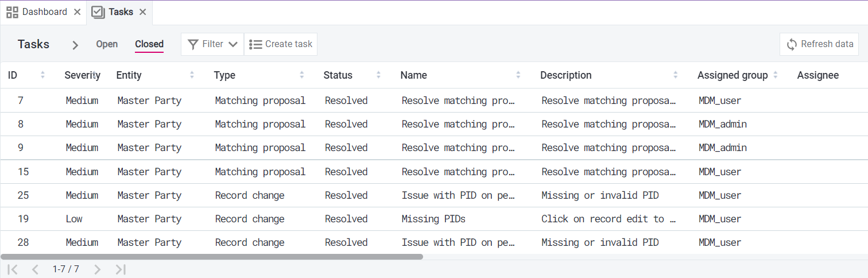The image size is (868, 278).
Task: Select the Missing PIDs task row
Action: click(433, 219)
